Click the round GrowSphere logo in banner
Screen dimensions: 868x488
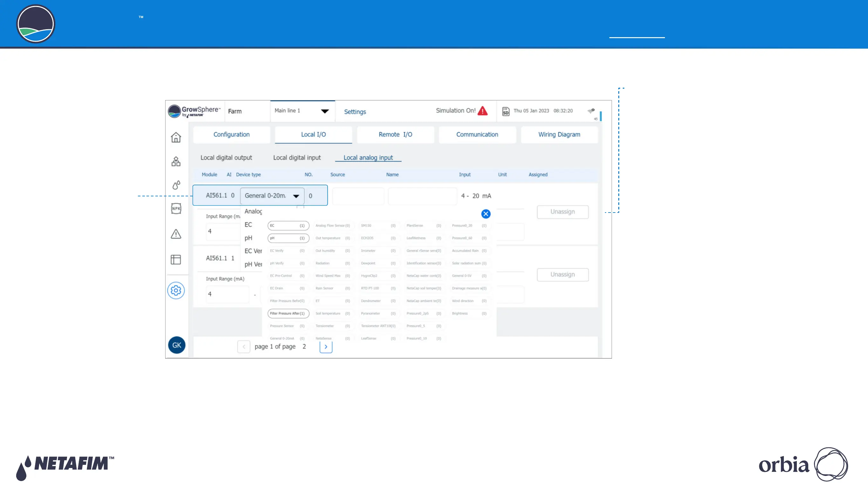click(x=36, y=24)
